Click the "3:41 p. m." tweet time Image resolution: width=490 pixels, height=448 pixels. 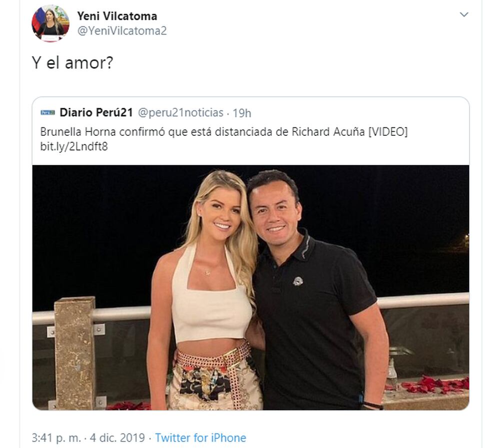tap(56, 438)
